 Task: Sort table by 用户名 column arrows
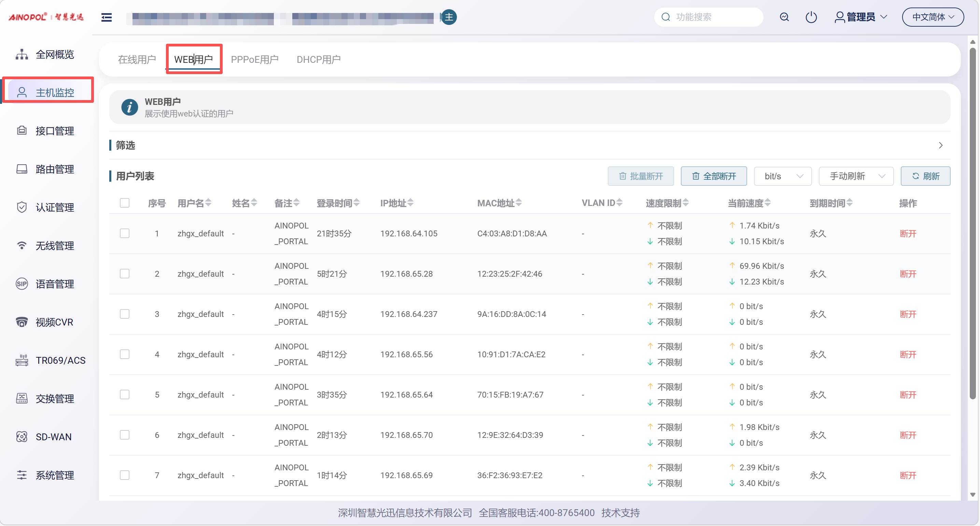click(x=209, y=203)
